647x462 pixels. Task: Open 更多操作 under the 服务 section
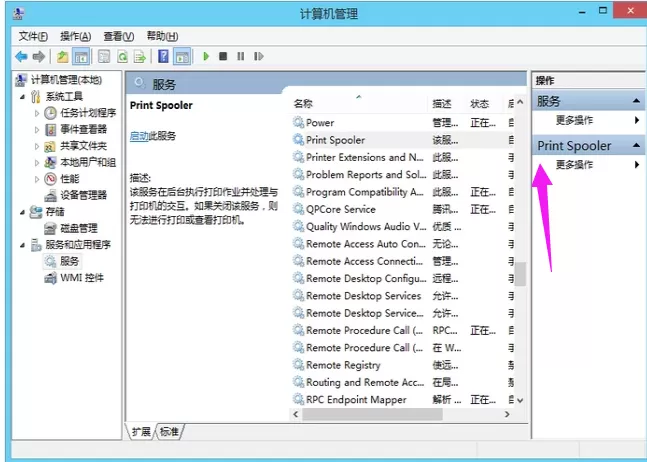574,120
